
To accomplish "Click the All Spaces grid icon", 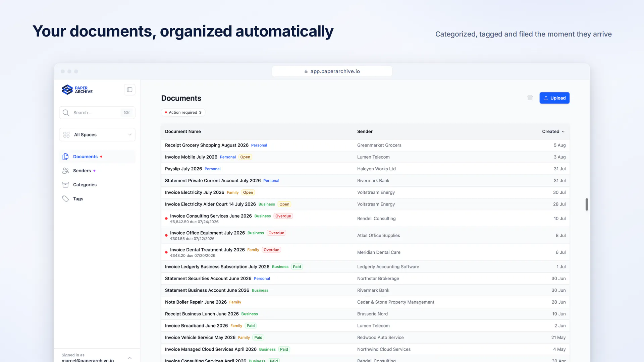I will point(66,135).
